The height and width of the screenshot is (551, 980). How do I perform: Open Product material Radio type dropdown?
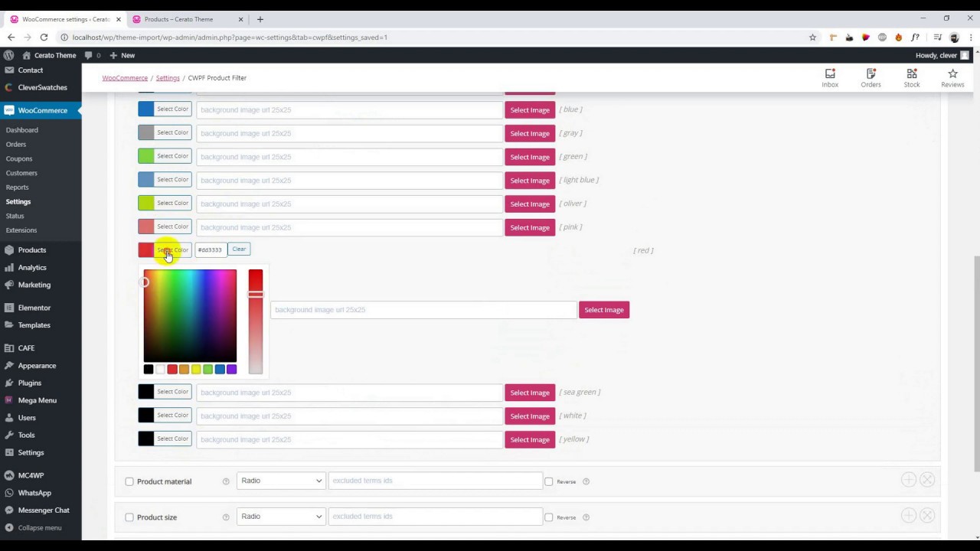[280, 481]
